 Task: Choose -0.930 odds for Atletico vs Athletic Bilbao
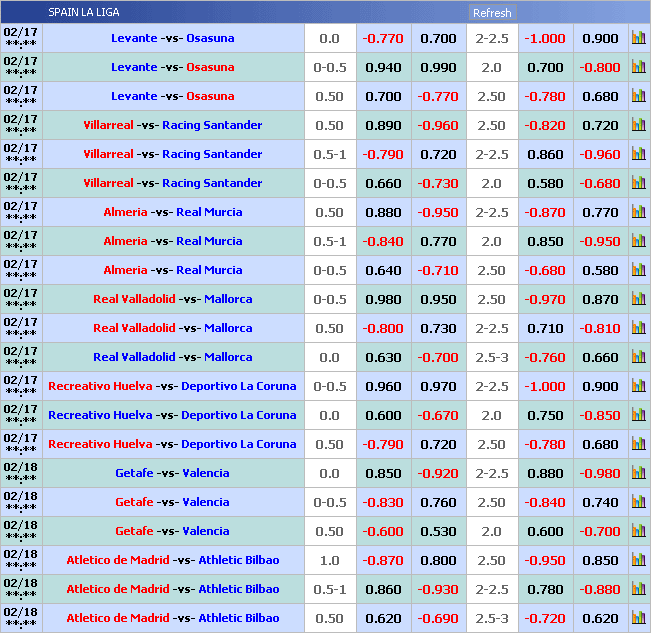438,589
